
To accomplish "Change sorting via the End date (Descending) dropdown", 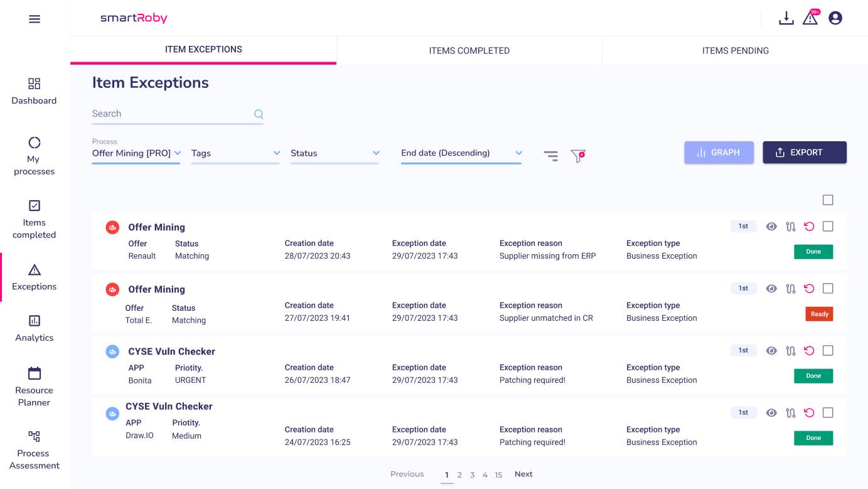I will [x=461, y=153].
